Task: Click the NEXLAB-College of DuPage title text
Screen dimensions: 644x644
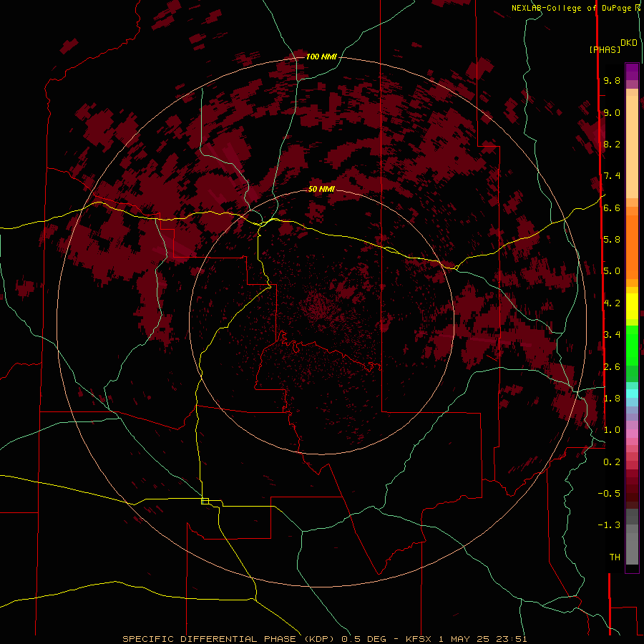Action: (x=573, y=8)
